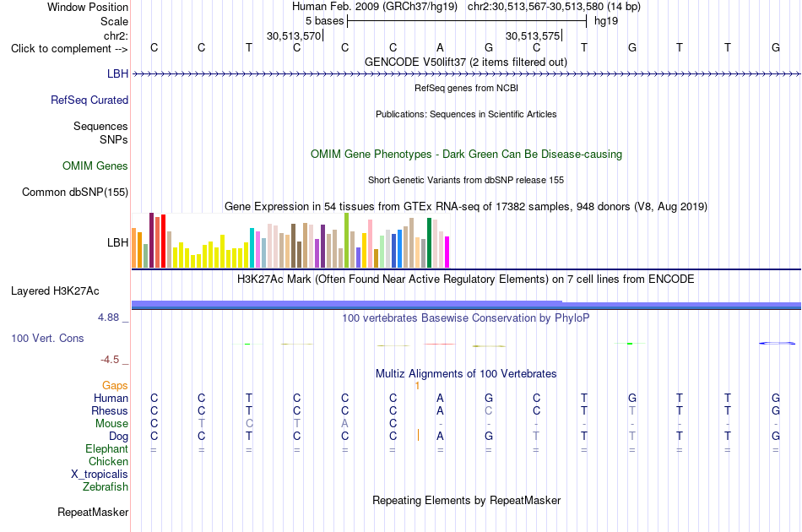Select the Mouse species label
Image resolution: width=802 pixels, height=532 pixels.
111,424
